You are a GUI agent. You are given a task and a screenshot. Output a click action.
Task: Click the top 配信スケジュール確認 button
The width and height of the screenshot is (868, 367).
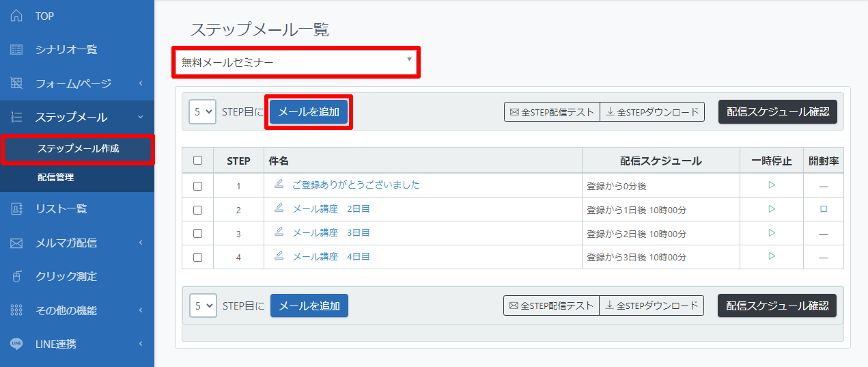point(777,112)
